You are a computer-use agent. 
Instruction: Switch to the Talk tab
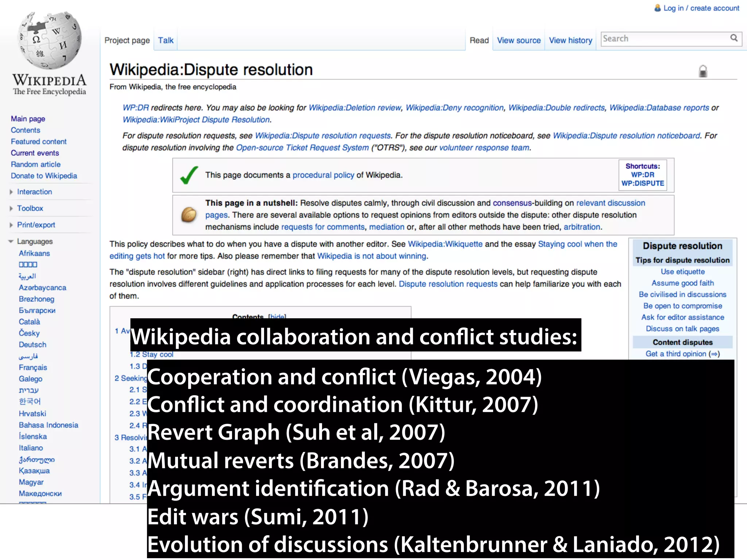pos(166,40)
